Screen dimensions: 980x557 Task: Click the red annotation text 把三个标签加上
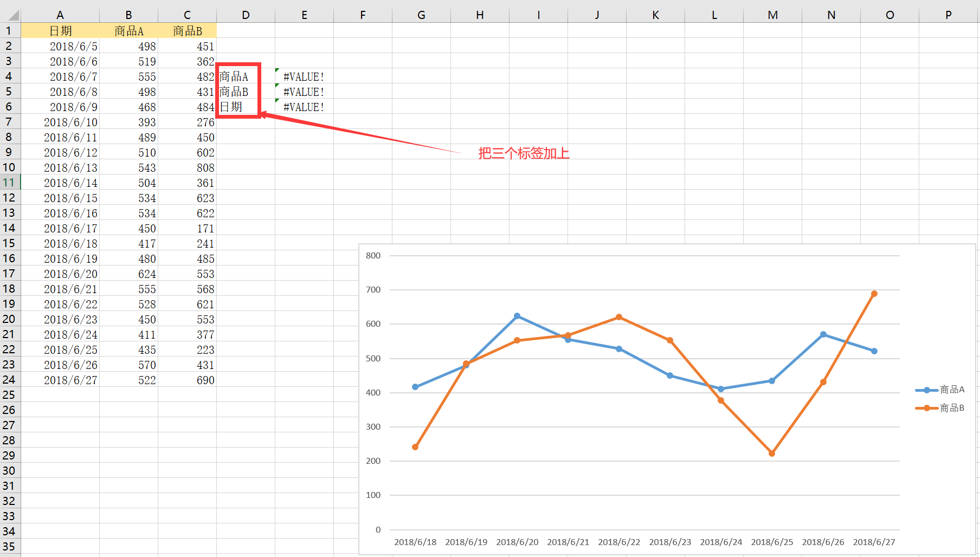[524, 153]
